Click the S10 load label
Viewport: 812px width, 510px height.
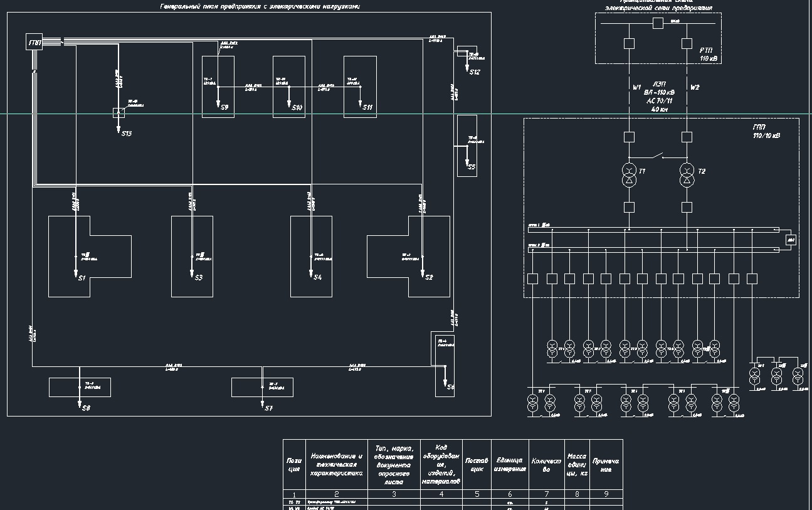pos(297,107)
